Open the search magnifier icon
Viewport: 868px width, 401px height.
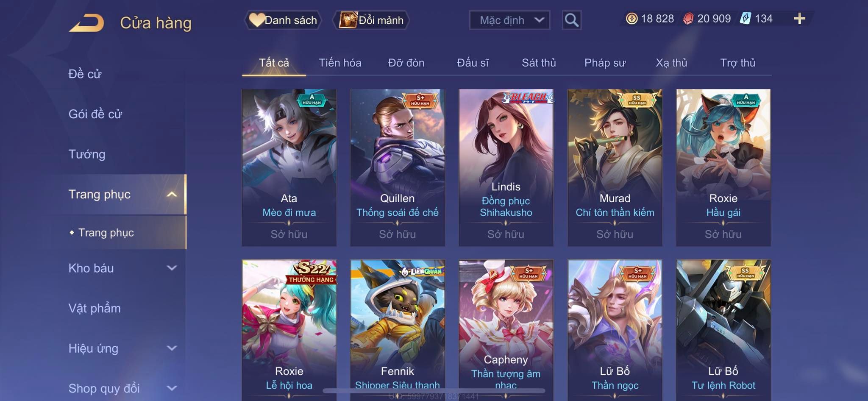click(x=571, y=20)
